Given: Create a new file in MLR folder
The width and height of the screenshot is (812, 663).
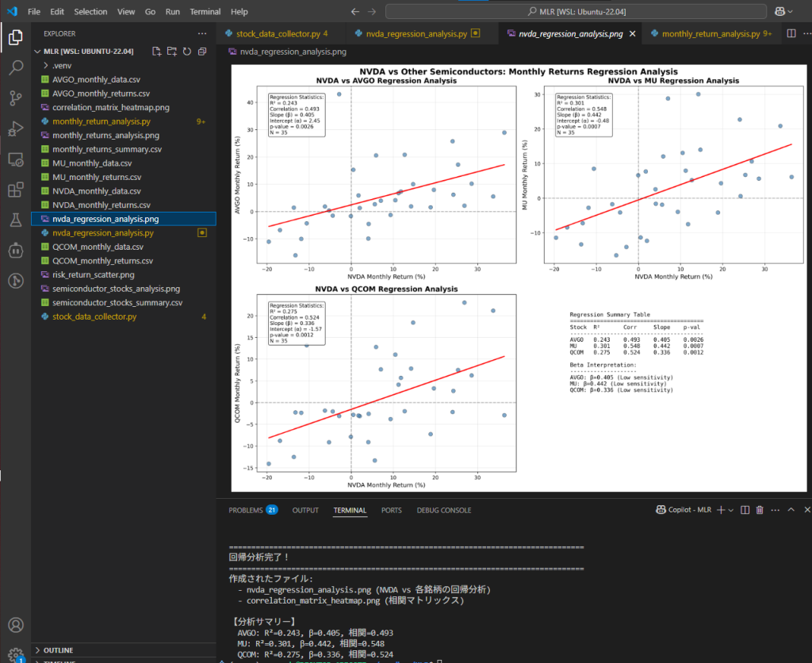Looking at the screenshot, I should click(x=156, y=52).
